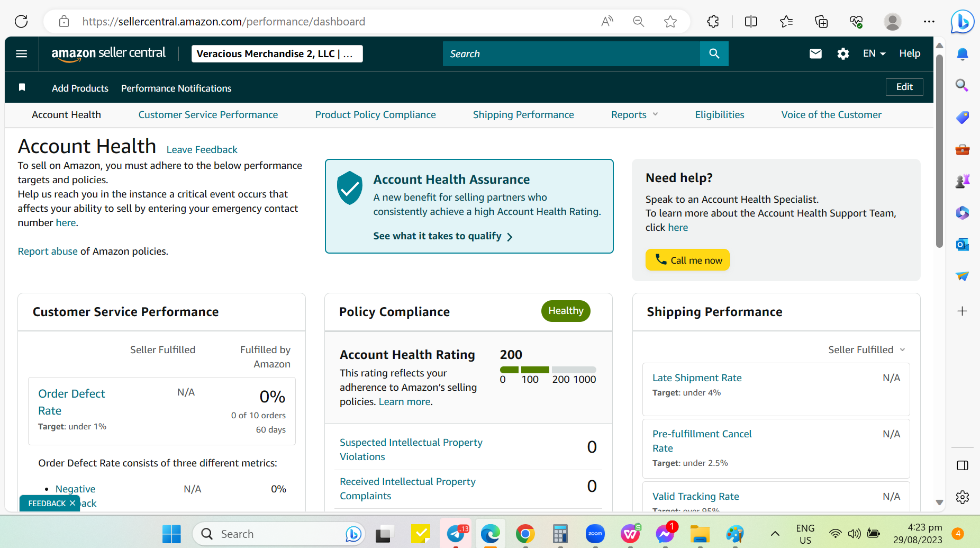Open Browser essentials heart icon
The width and height of the screenshot is (980, 548).
(856, 21)
